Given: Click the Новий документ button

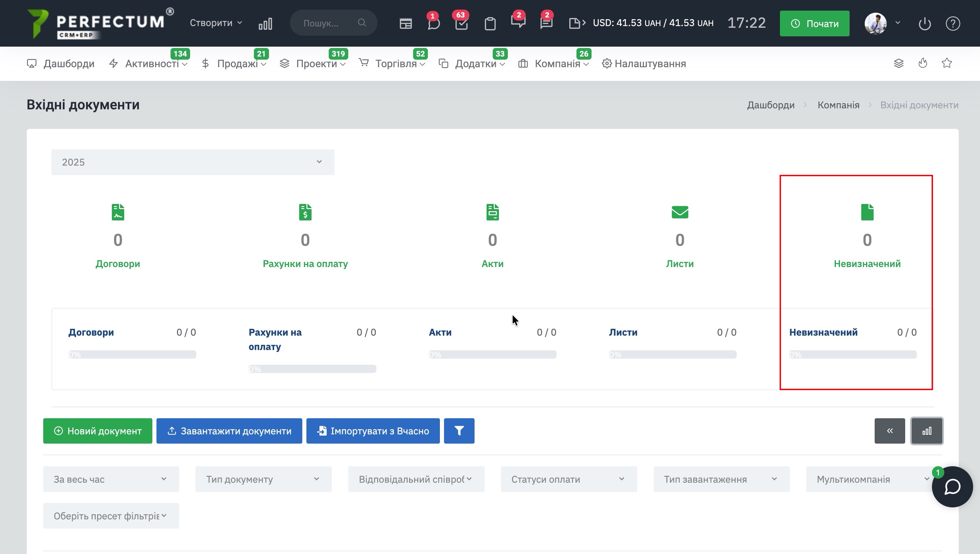Looking at the screenshot, I should [97, 431].
